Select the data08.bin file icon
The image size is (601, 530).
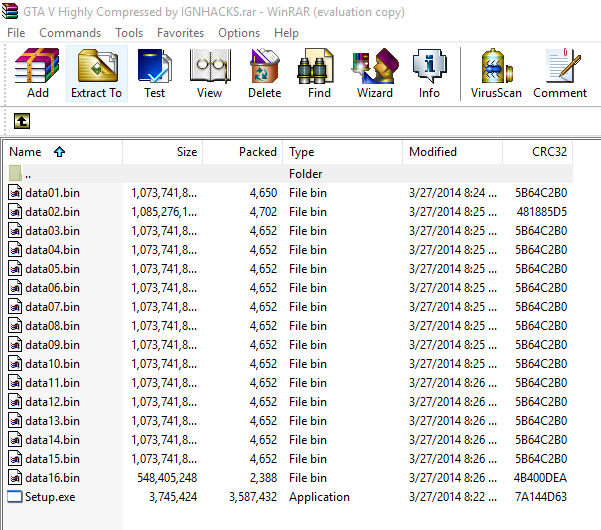[15, 326]
